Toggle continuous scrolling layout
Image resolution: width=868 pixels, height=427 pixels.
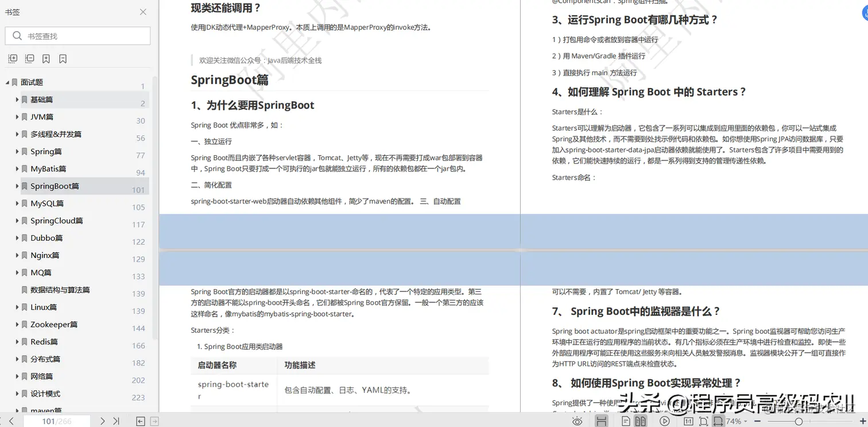[x=602, y=421]
